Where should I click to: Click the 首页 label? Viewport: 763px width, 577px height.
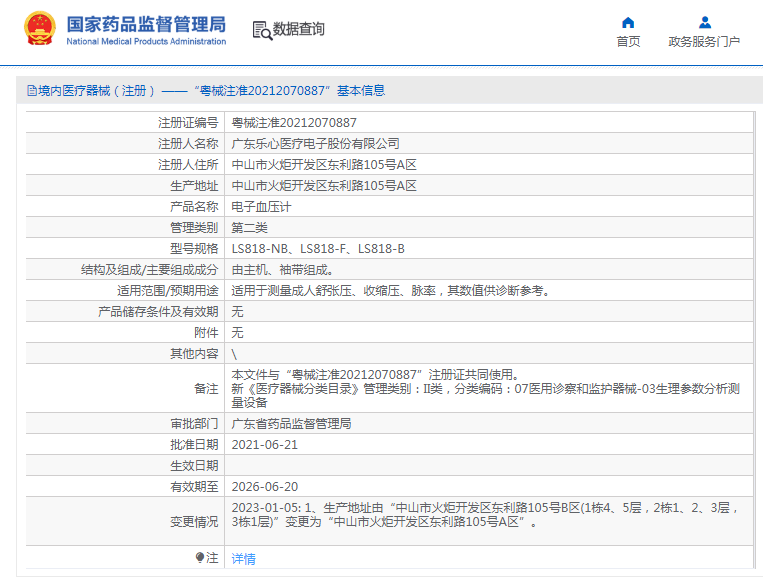point(628,42)
